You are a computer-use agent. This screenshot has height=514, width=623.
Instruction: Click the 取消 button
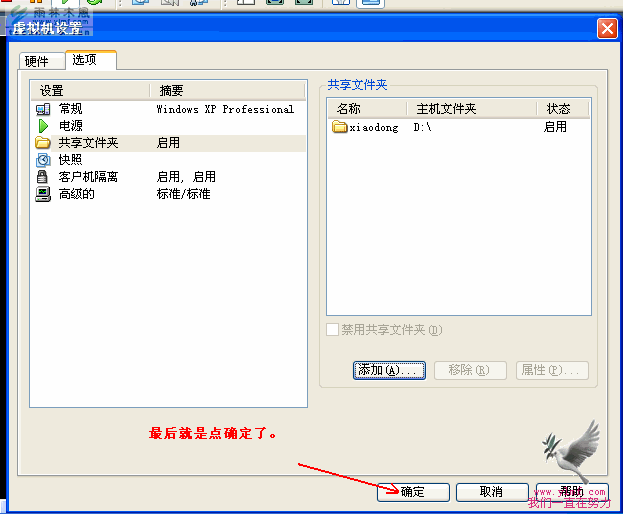point(492,492)
